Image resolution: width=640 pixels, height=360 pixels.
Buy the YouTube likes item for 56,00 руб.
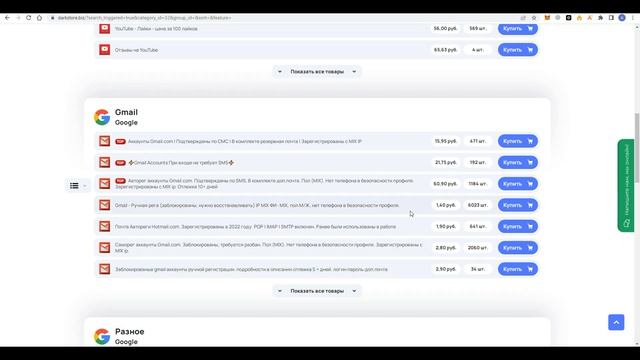tap(518, 29)
